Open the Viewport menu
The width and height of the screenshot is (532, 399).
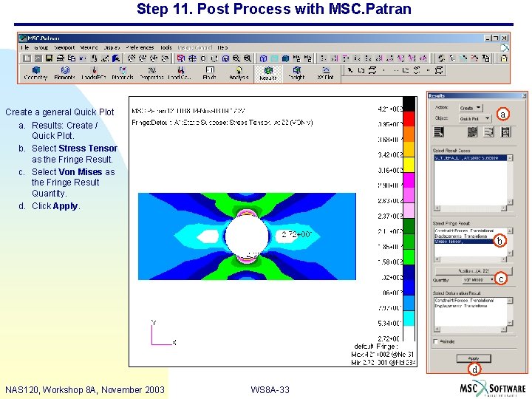click(x=64, y=47)
